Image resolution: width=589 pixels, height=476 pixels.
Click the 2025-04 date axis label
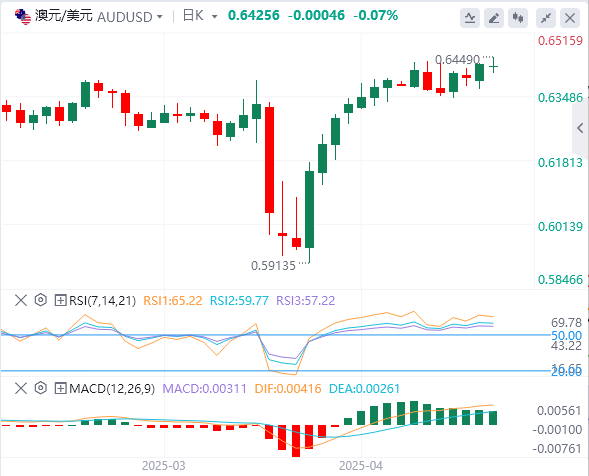[x=361, y=466]
